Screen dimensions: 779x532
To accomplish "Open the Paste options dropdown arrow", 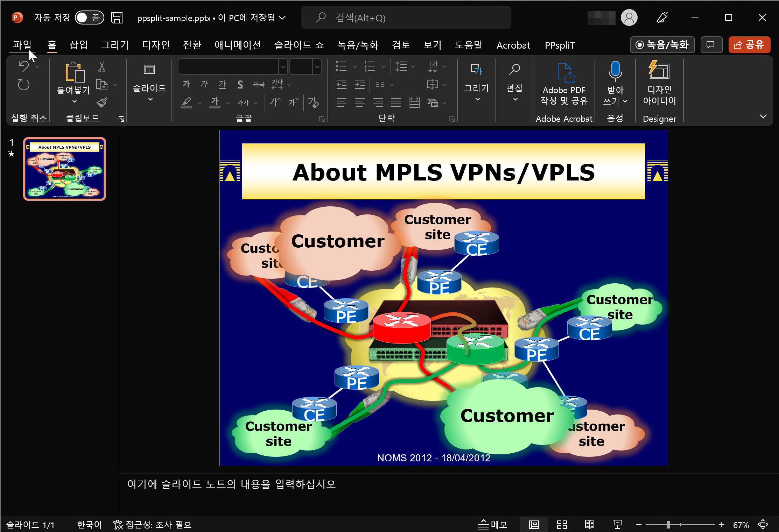I will 74,101.
